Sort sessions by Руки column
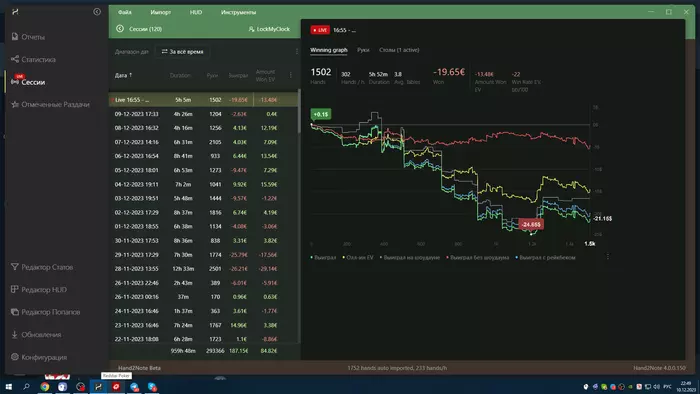The image size is (700, 394). [212, 75]
